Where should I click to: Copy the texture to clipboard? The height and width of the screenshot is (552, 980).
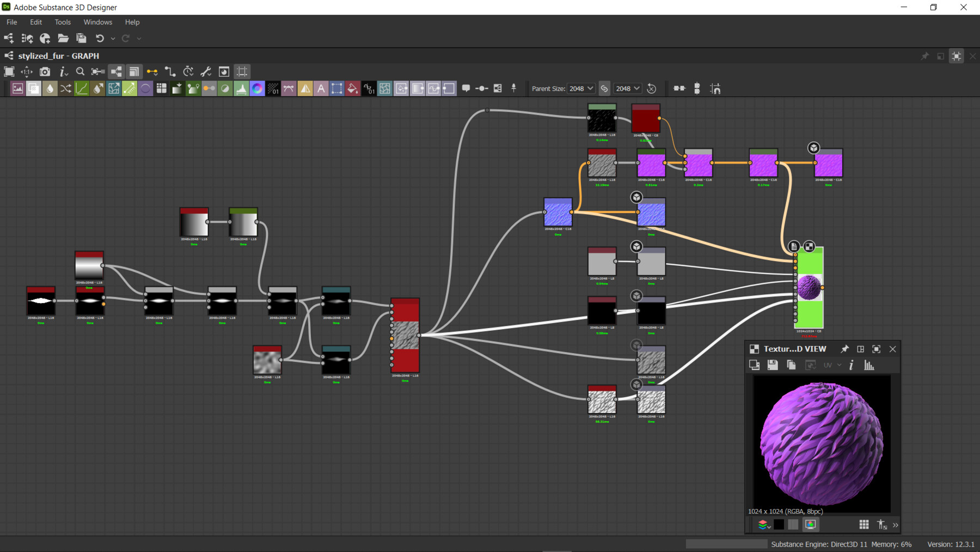click(x=791, y=365)
